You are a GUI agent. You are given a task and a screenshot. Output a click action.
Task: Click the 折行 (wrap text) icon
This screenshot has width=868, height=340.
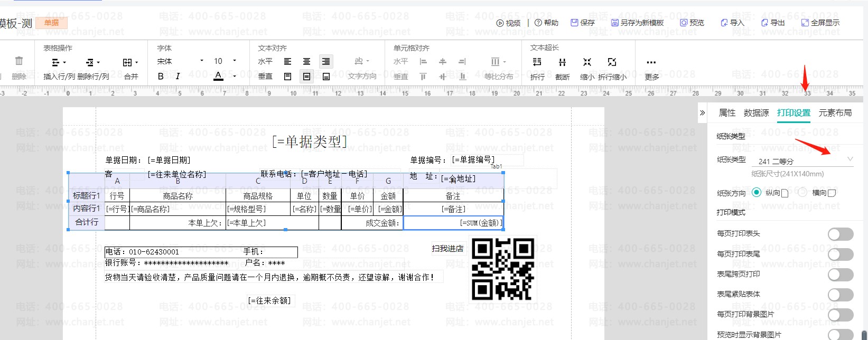tap(537, 62)
